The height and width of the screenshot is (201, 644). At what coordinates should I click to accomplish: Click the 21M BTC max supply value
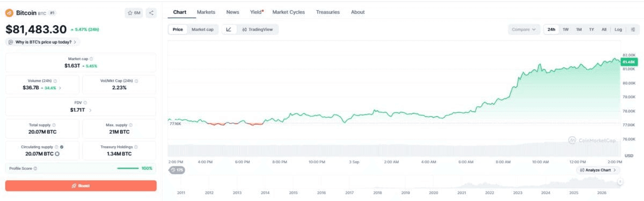pos(119,132)
